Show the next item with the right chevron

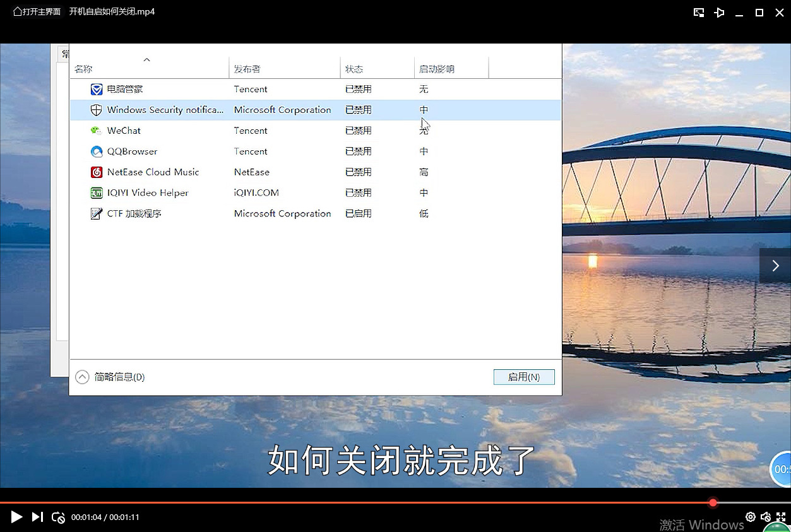(x=775, y=266)
